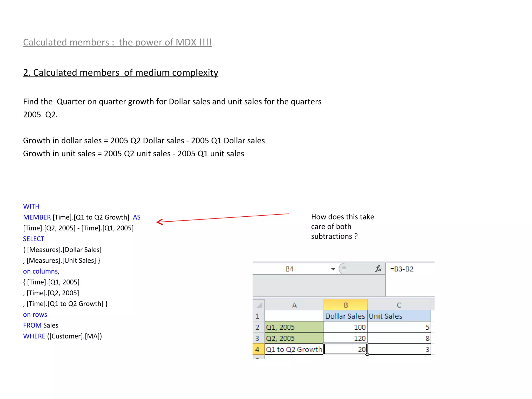The image size is (532, 399).
Task: Click the Select All corner triangle
Action: (259, 305)
